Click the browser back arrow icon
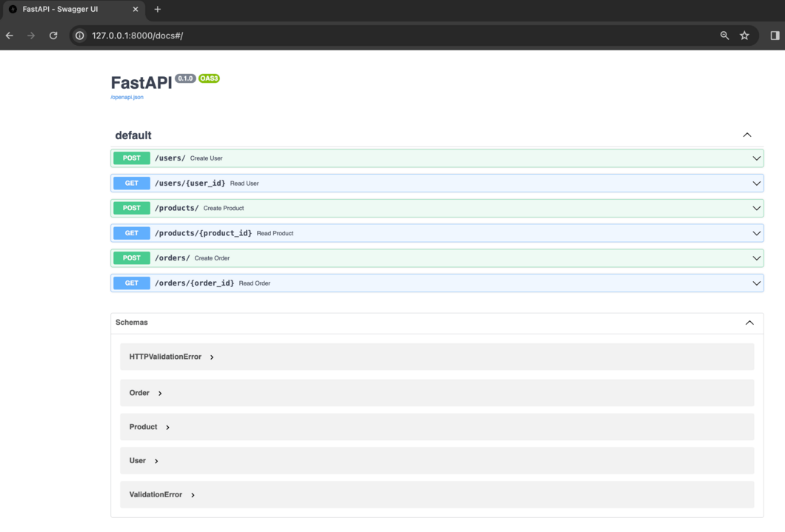This screenshot has width=785, height=532. click(10, 36)
